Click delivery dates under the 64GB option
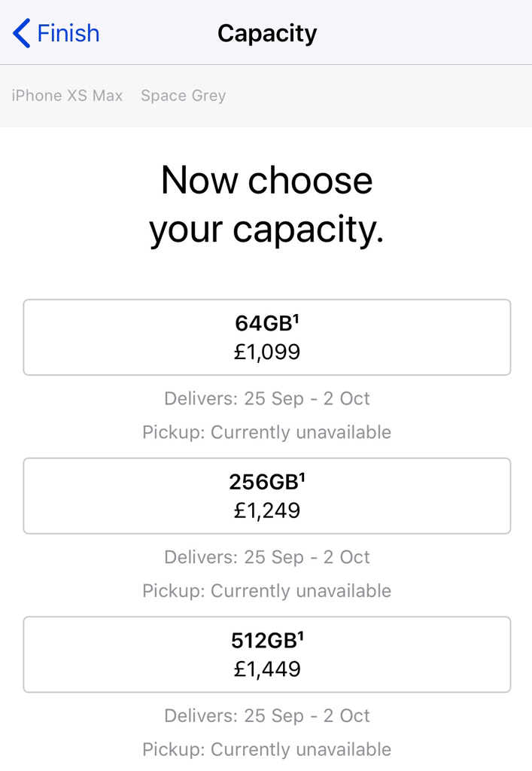 coord(266,398)
